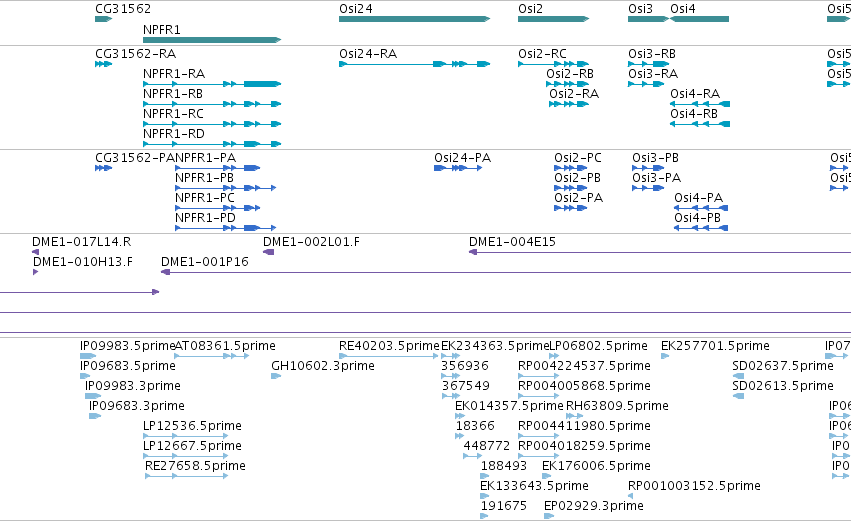Click the NPFR1-PC label
Screen dimensions: 851x521
(205, 198)
